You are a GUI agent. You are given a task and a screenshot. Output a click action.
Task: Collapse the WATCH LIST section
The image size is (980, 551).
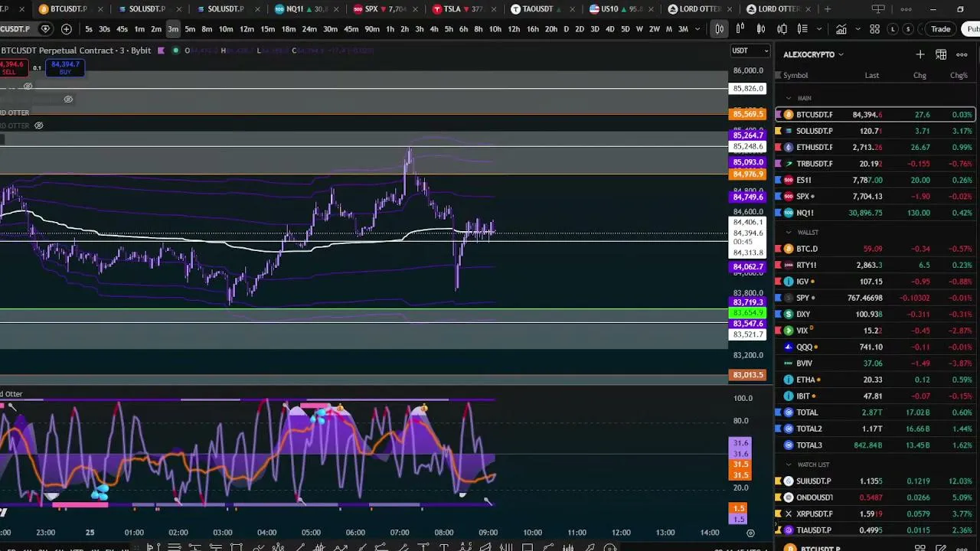tap(789, 465)
